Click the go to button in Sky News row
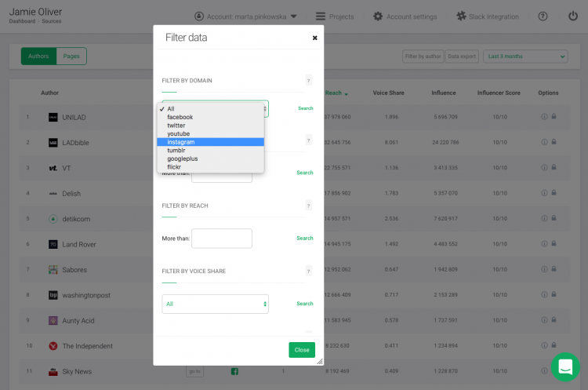Image resolution: width=588 pixels, height=390 pixels. coord(194,371)
